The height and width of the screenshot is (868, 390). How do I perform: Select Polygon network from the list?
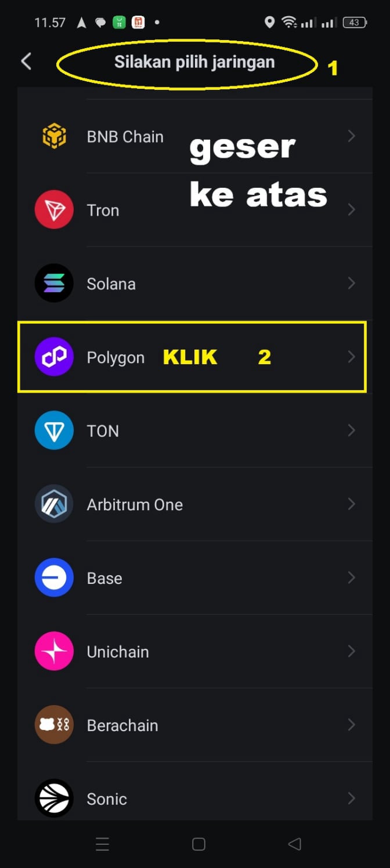(x=115, y=358)
